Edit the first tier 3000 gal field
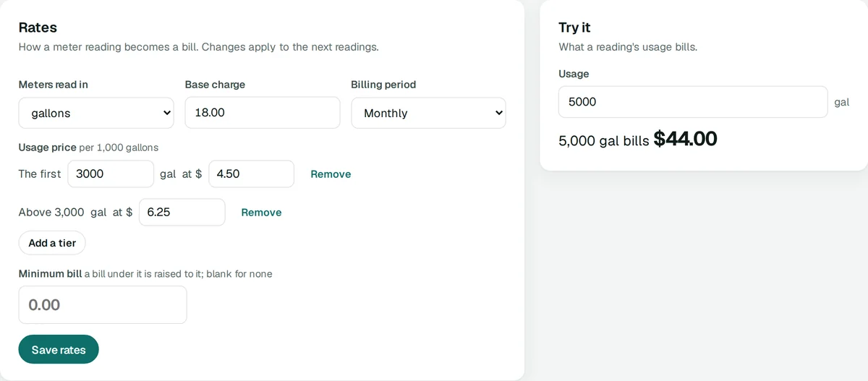Image resolution: width=868 pixels, height=381 pixels. click(x=111, y=174)
